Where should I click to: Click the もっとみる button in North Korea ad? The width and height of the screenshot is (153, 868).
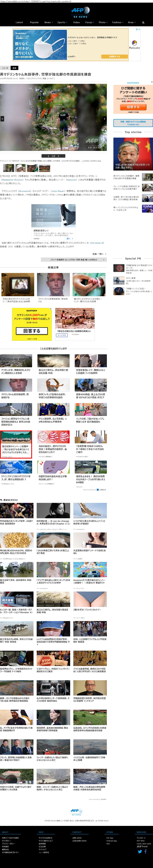[62, 335]
